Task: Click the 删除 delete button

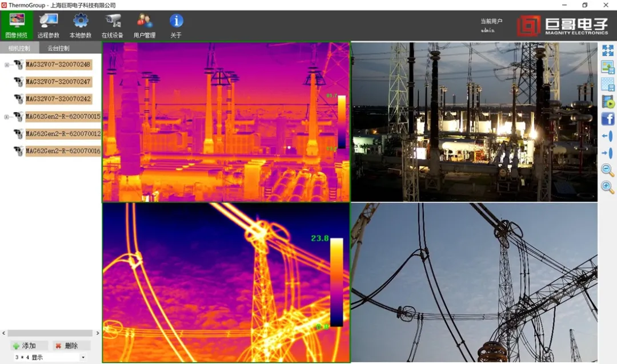Action: 71,346
